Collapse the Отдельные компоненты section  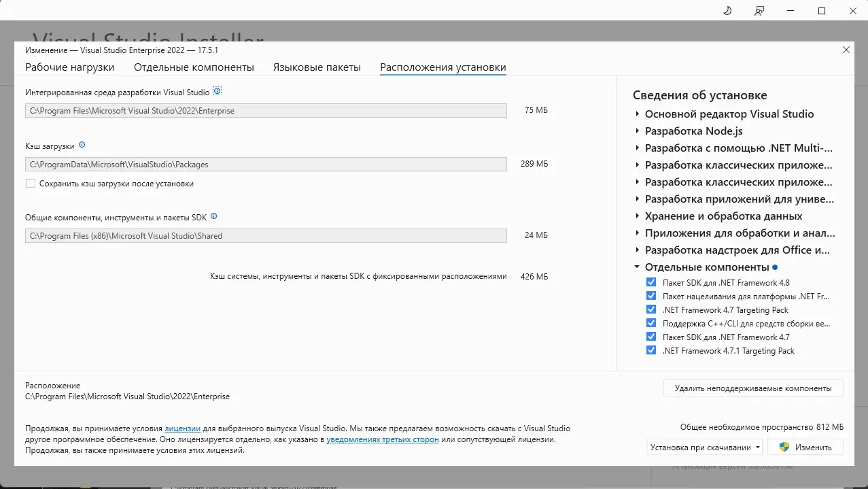(x=636, y=267)
